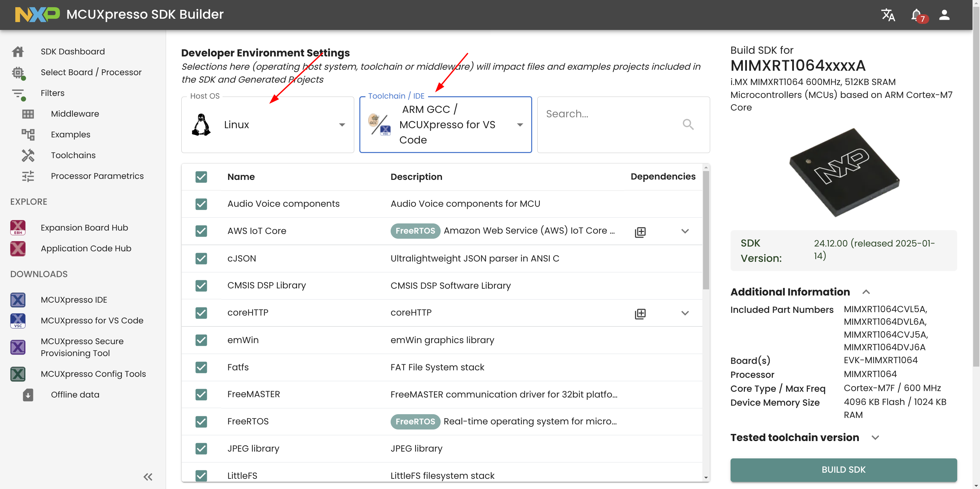980x489 pixels.
Task: Open Examples filter menu item
Action: tap(70, 135)
